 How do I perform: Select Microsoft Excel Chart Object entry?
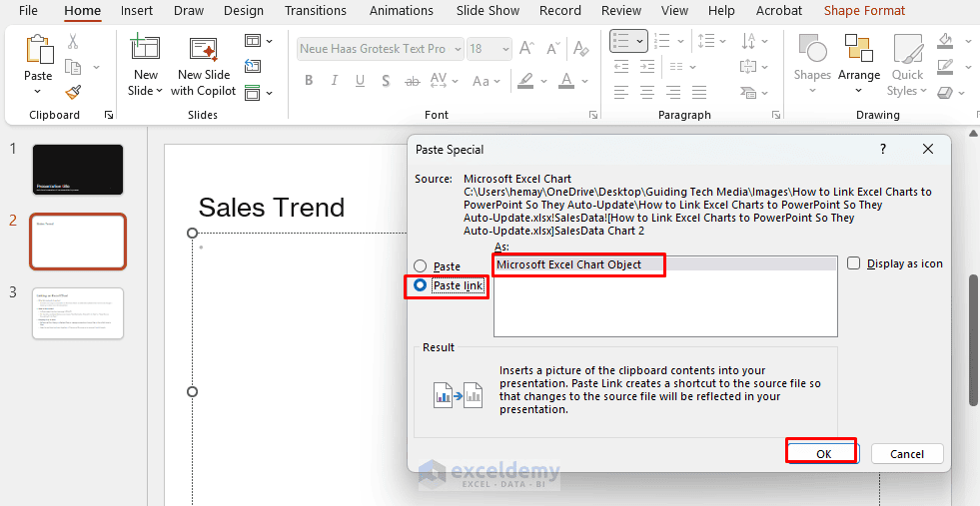point(665,264)
